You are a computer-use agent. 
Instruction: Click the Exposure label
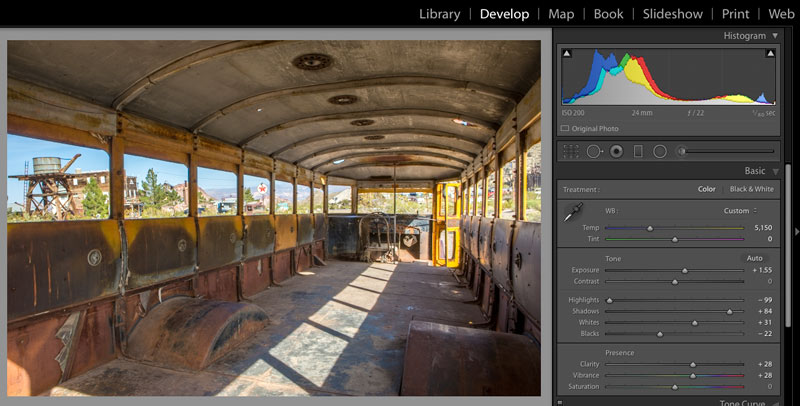coord(585,270)
